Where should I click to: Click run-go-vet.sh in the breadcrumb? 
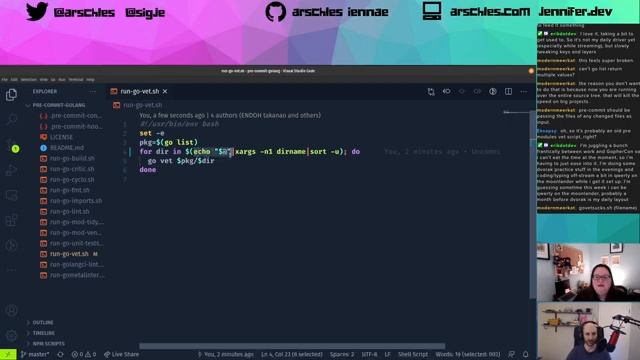click(x=142, y=105)
